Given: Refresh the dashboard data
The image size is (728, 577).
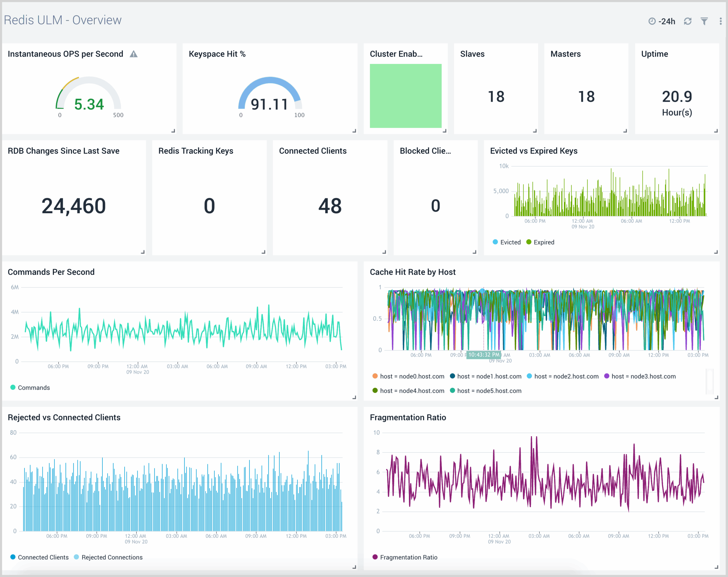Looking at the screenshot, I should (x=688, y=21).
